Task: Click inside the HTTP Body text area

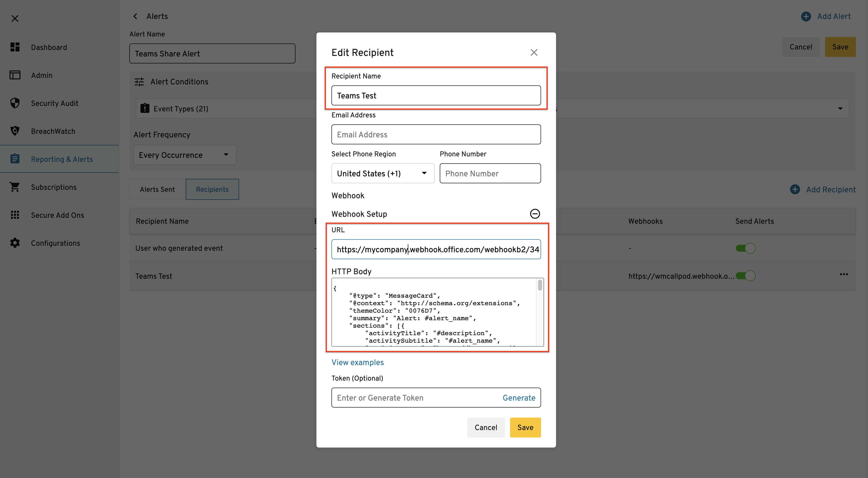Action: click(x=434, y=312)
